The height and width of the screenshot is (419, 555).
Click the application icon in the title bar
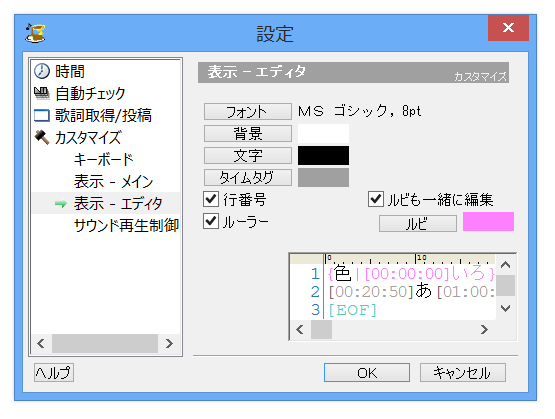[x=35, y=33]
